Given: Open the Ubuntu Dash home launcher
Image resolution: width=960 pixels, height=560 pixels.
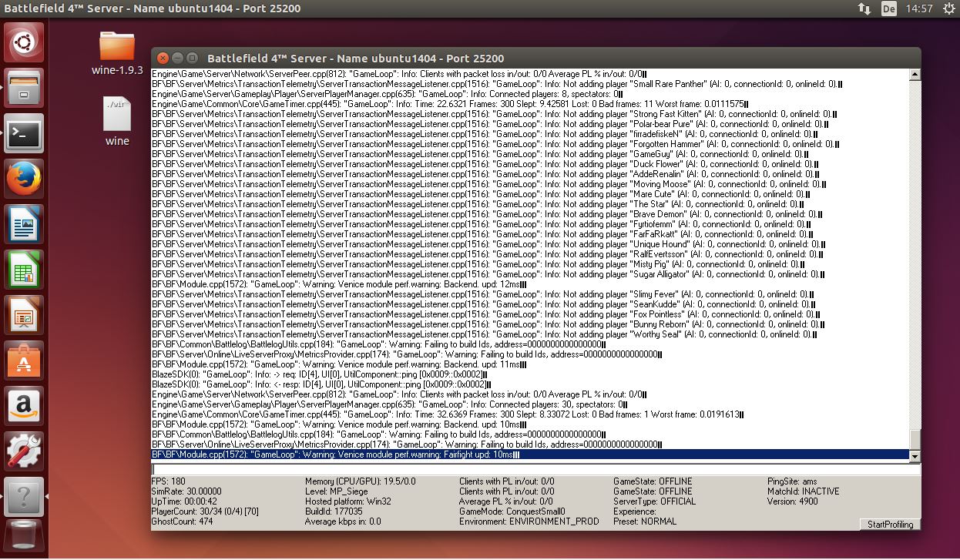Looking at the screenshot, I should click(24, 42).
